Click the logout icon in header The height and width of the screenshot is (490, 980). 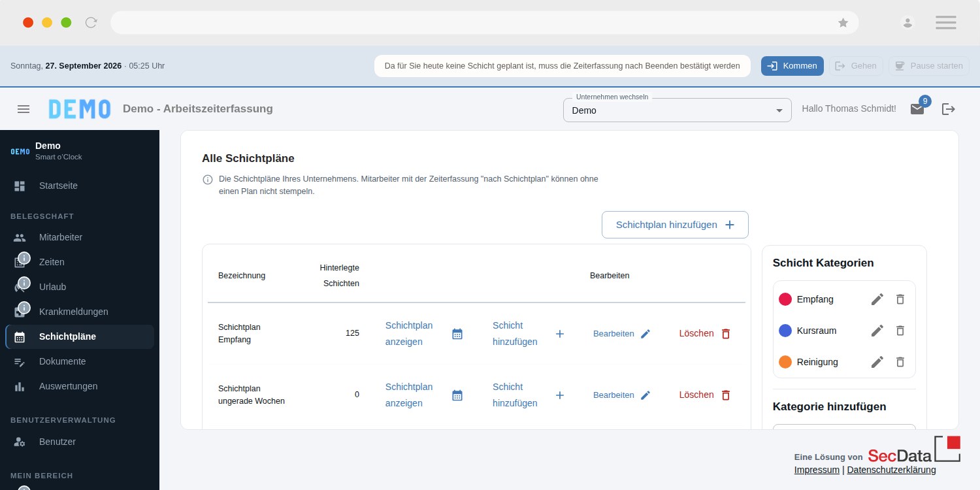pyautogui.click(x=949, y=109)
